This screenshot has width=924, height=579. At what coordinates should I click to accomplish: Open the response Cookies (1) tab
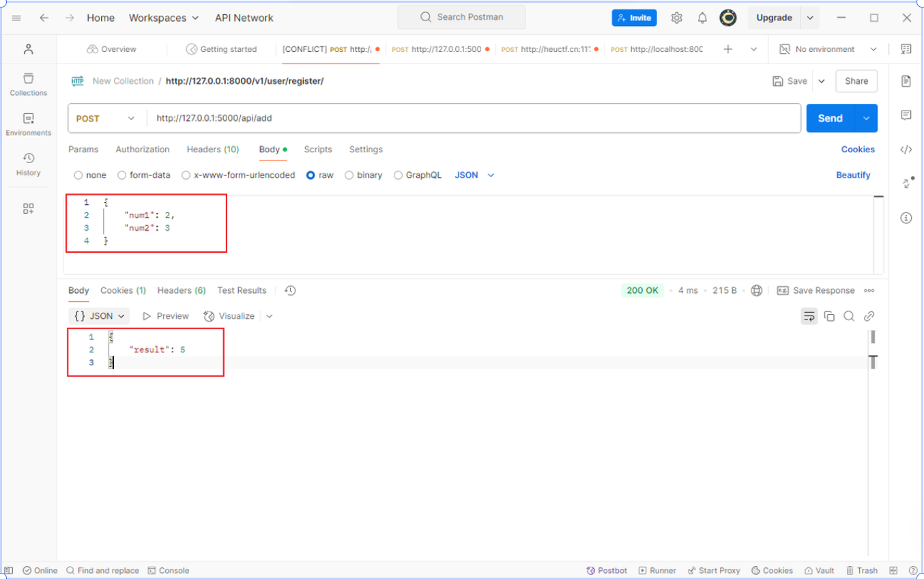coord(124,290)
